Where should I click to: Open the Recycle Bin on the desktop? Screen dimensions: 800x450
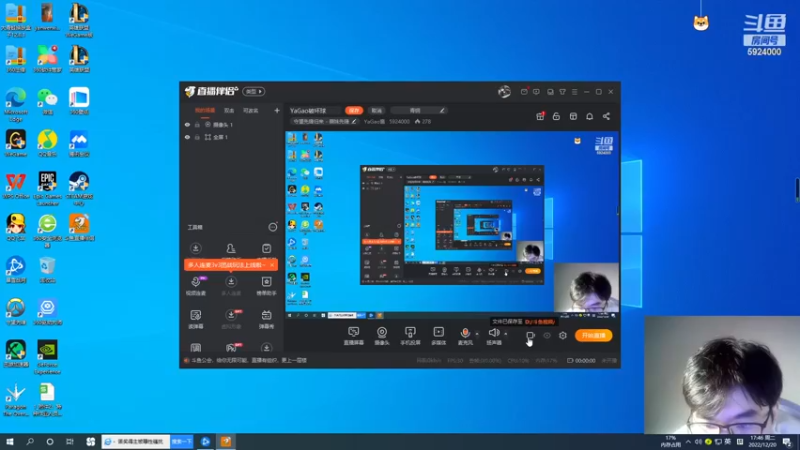47,270
